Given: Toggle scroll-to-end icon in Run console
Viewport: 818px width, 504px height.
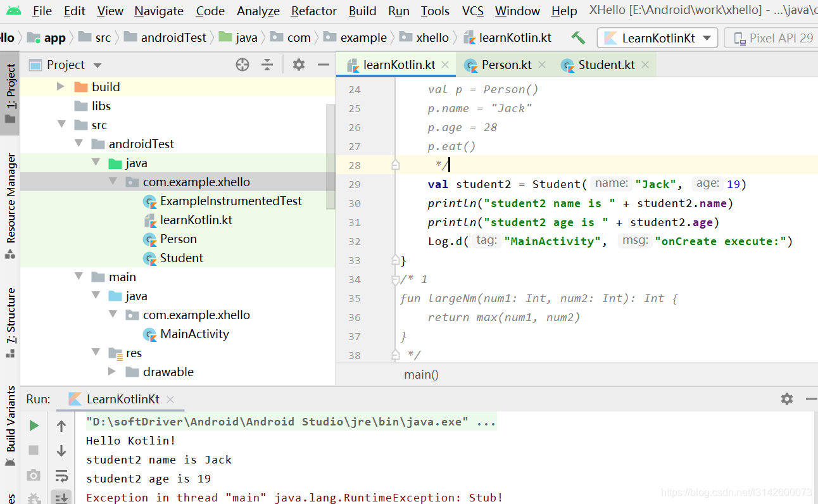Looking at the screenshot, I should point(61,498).
